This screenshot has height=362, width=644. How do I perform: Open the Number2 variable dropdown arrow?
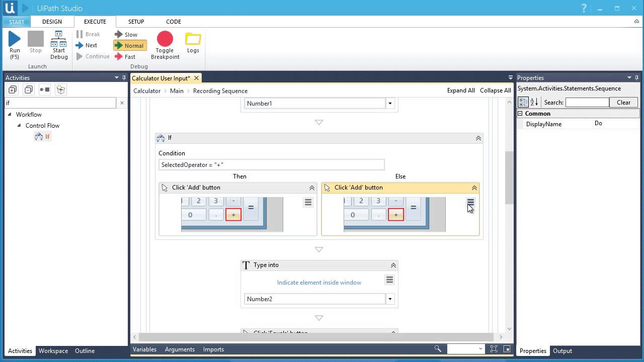click(x=390, y=299)
